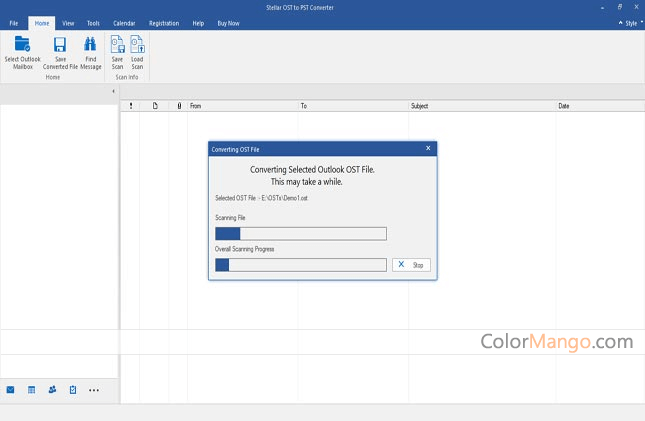
Task: Stop the OST conversion scan
Action: click(411, 265)
